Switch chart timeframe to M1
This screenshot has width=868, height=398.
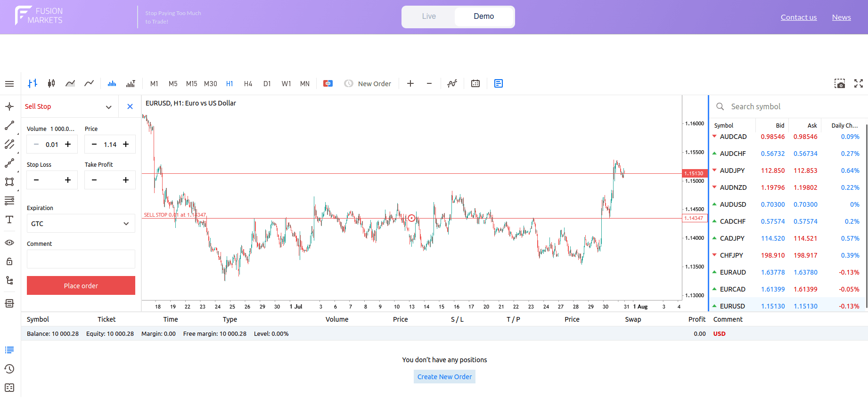click(154, 83)
